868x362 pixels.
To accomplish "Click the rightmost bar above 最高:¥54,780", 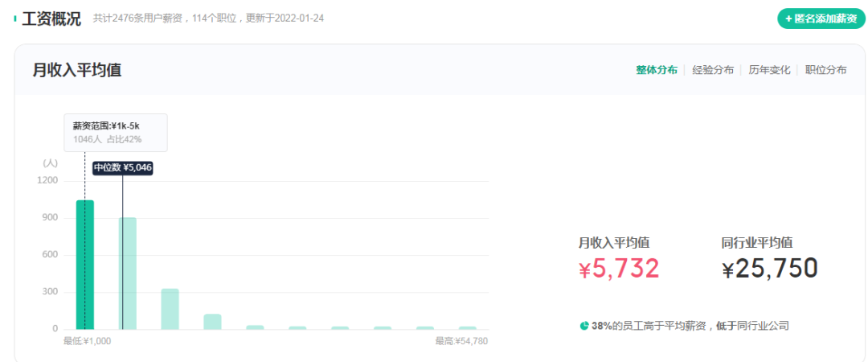I will coord(467,327).
